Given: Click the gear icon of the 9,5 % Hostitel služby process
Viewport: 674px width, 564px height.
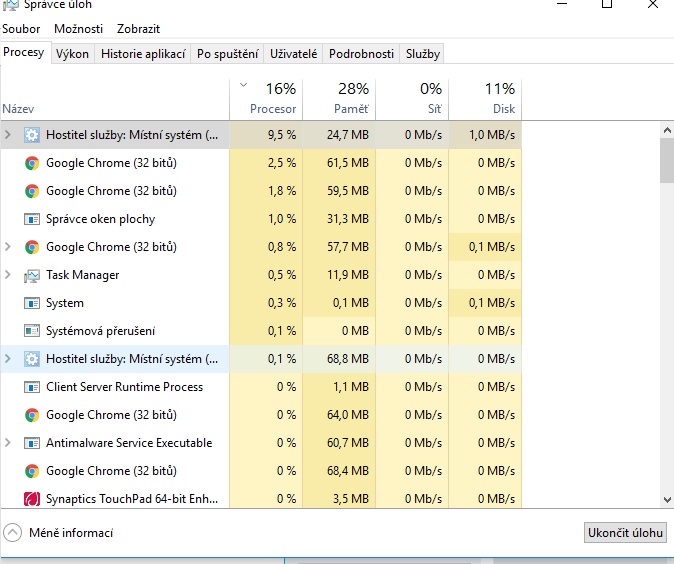Looking at the screenshot, I should pos(32,135).
